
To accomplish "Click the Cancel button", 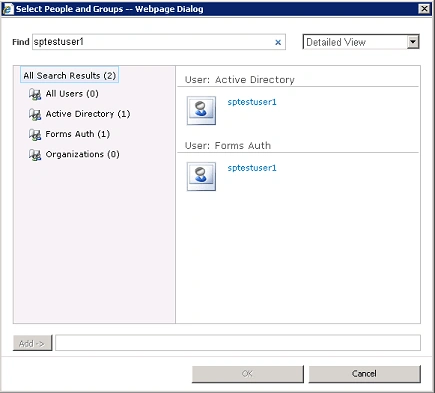I will (365, 374).
